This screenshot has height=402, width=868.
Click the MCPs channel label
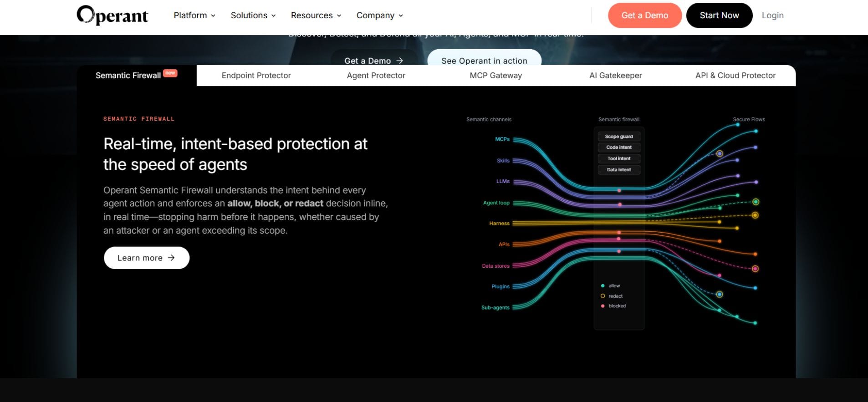click(x=502, y=139)
